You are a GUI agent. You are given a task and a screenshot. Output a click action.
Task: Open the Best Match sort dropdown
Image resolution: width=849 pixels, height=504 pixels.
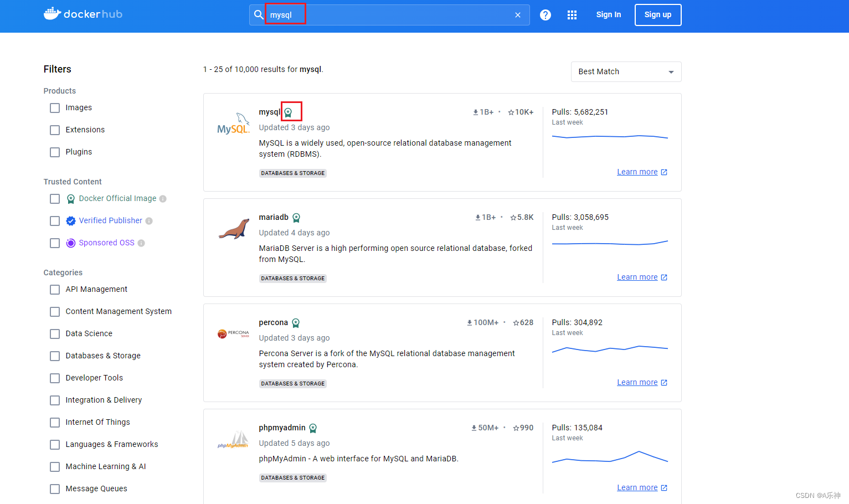(626, 71)
